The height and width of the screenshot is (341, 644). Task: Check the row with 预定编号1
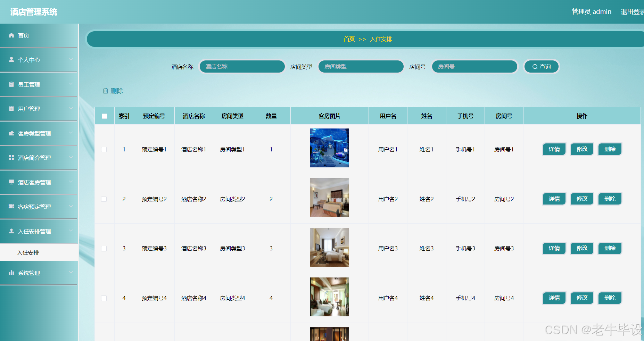pyautogui.click(x=104, y=149)
